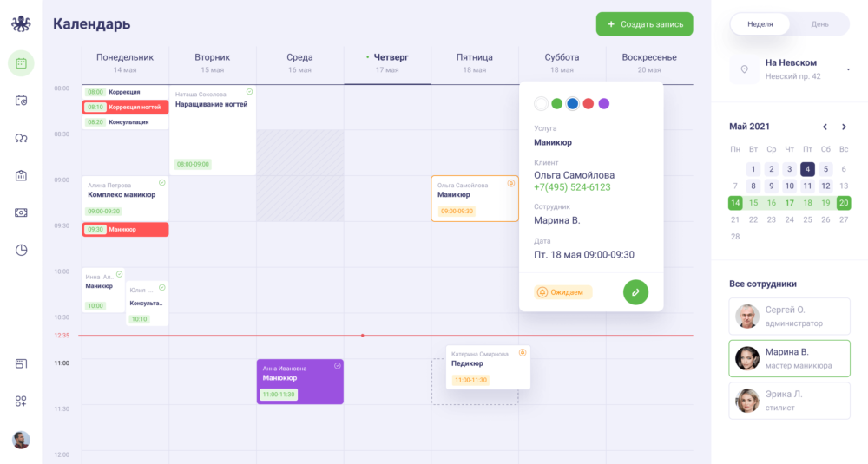The image size is (868, 464).
Task: Click the Инна Маникюр 10:00 appointment
Action: (x=103, y=291)
